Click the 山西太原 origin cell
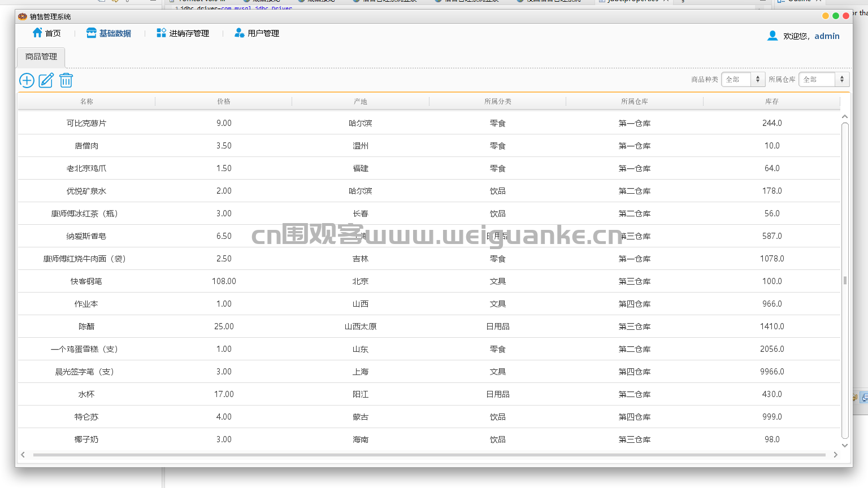Viewport: 868px width, 488px height. pyautogui.click(x=361, y=326)
